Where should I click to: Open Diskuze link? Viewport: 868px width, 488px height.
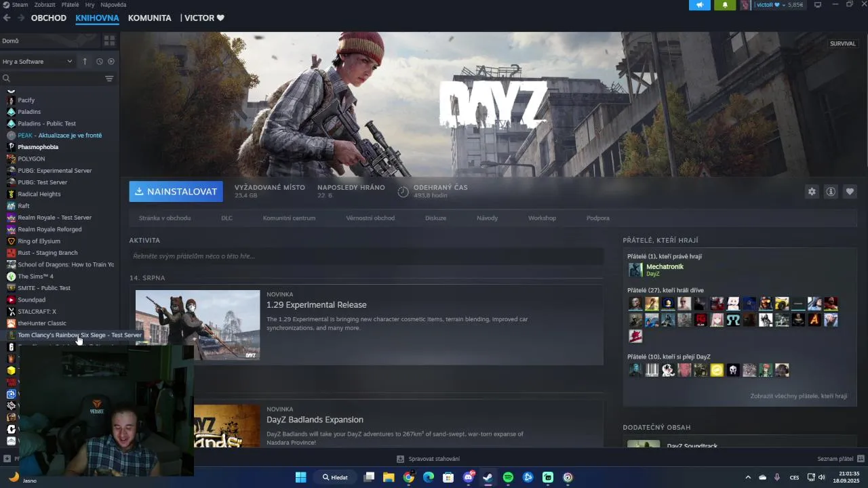(435, 218)
